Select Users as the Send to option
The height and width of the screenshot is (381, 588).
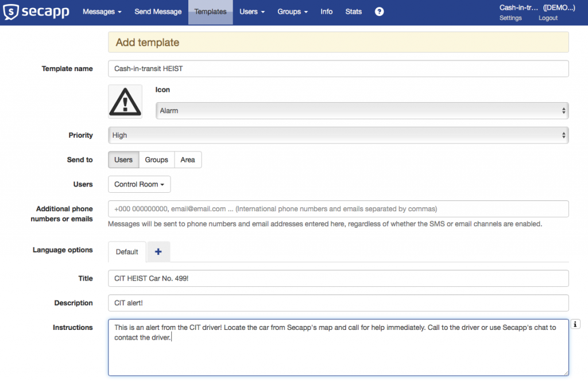click(x=123, y=160)
